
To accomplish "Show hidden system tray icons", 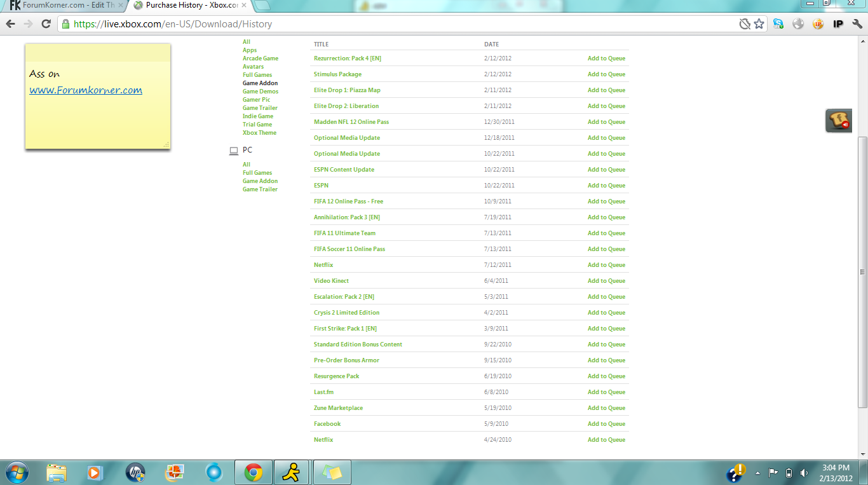I will (x=757, y=473).
